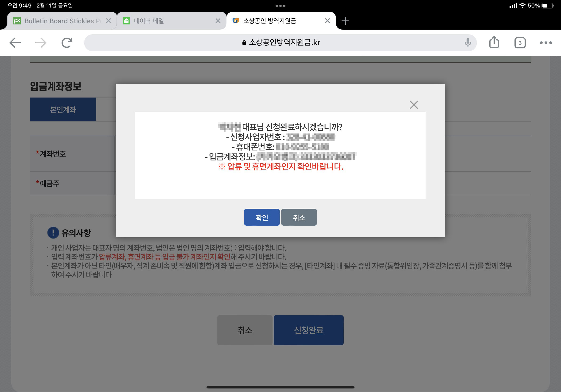
Task: Tap the browser back arrow
Action: pos(15,43)
